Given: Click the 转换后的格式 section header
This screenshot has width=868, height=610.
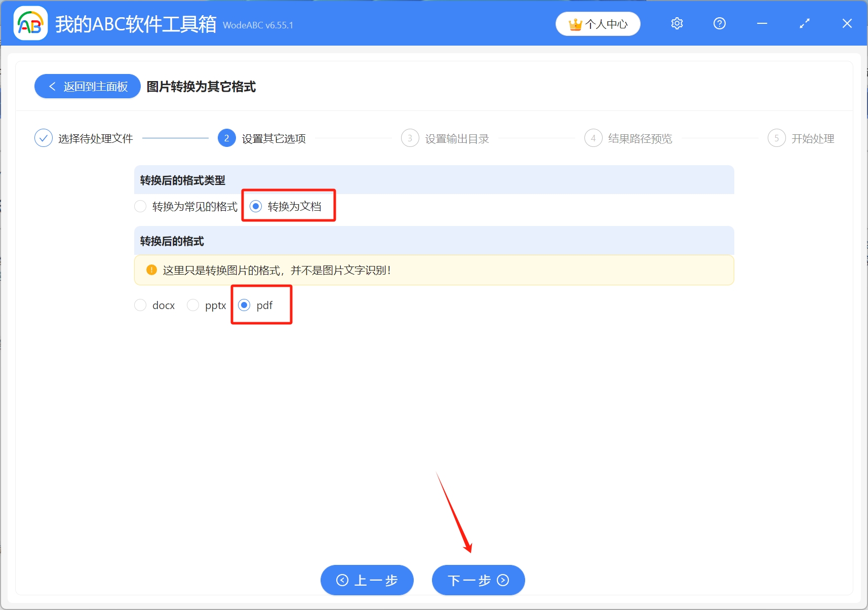Looking at the screenshot, I should pyautogui.click(x=434, y=241).
